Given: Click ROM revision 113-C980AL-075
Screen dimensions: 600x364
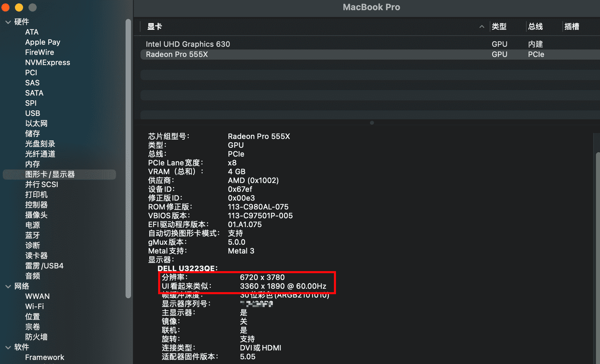Looking at the screenshot, I should click(x=258, y=207).
